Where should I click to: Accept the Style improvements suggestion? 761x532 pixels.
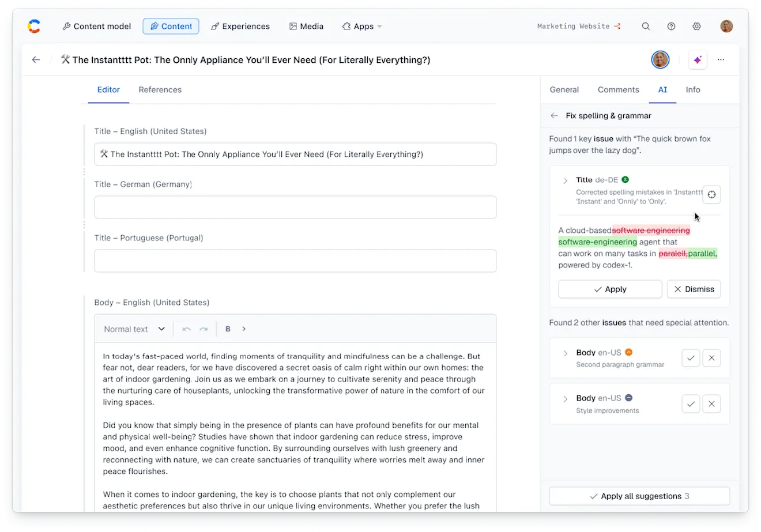(x=691, y=404)
